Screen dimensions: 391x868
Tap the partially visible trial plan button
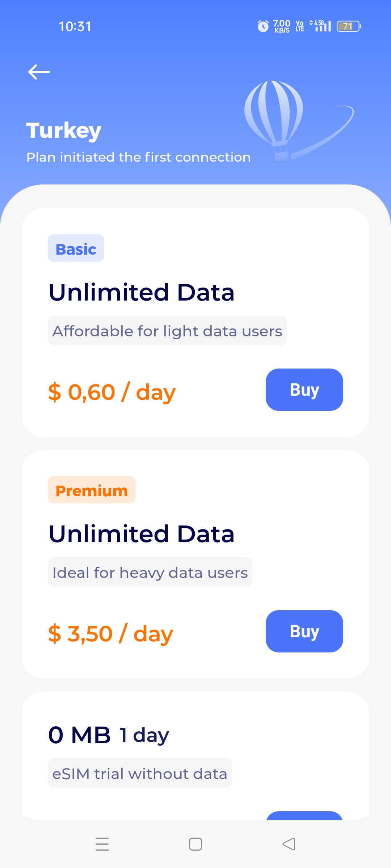(x=304, y=816)
